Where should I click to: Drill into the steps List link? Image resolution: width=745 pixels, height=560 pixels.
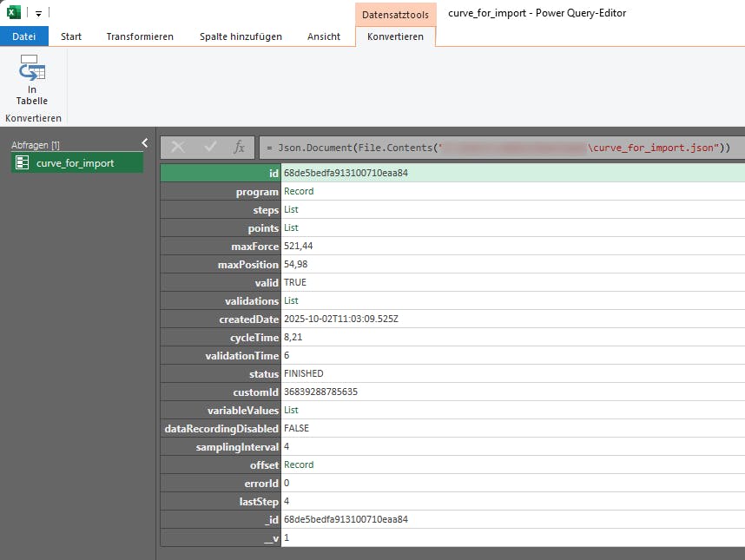(x=291, y=209)
